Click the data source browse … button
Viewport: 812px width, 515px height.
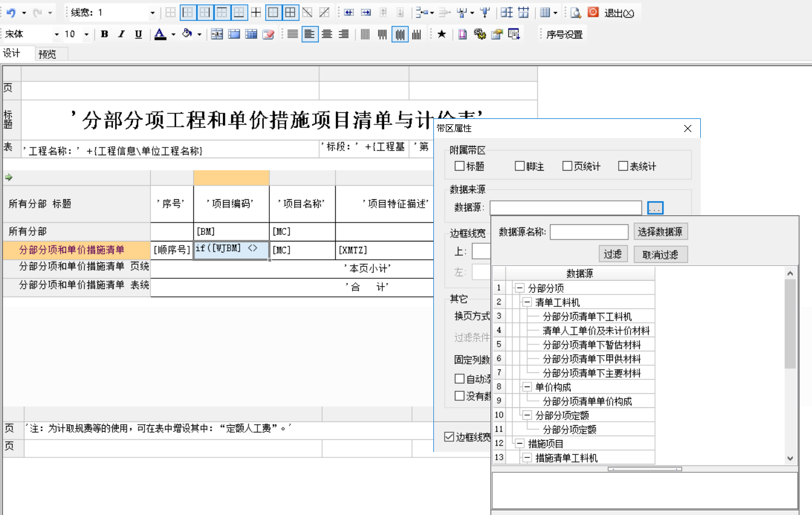[655, 208]
